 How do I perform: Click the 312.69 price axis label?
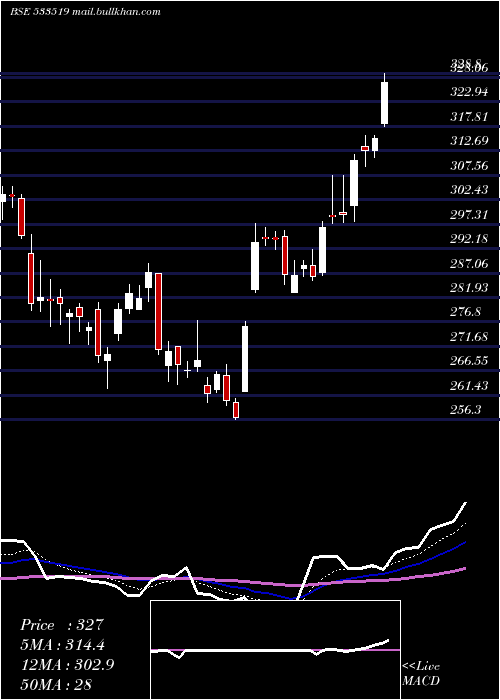click(x=469, y=141)
